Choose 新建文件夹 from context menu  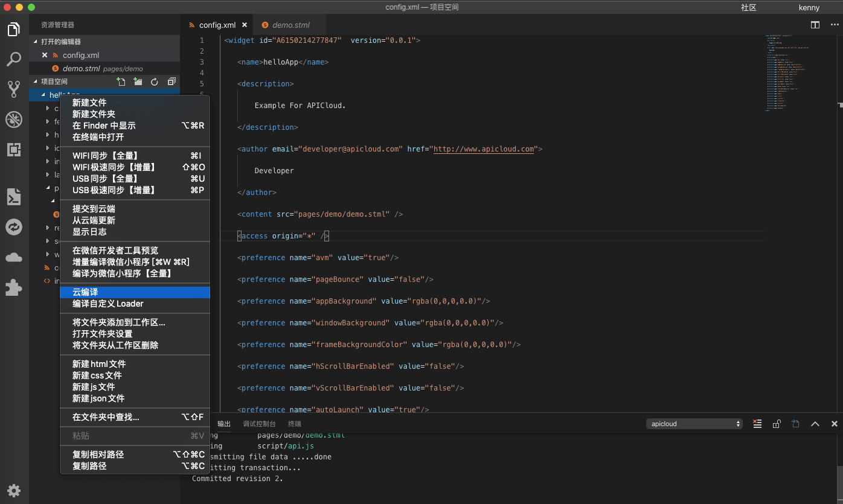point(135,114)
